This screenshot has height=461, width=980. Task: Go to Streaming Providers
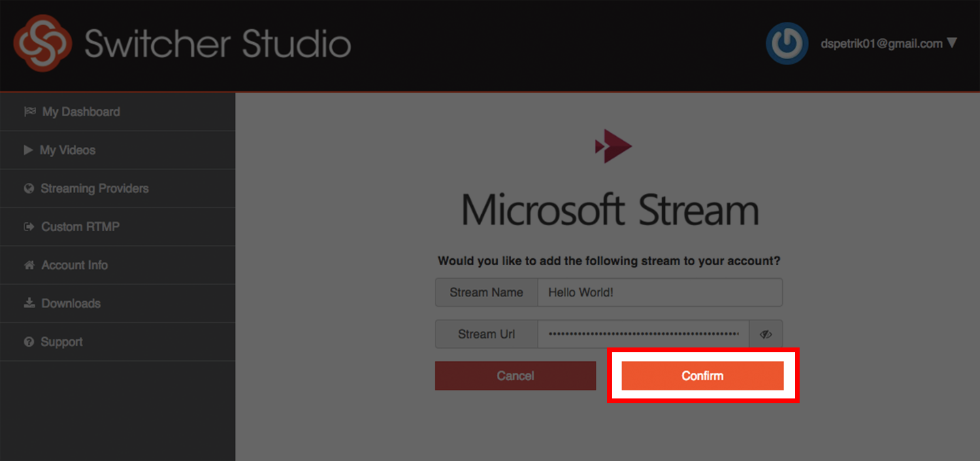click(x=118, y=188)
